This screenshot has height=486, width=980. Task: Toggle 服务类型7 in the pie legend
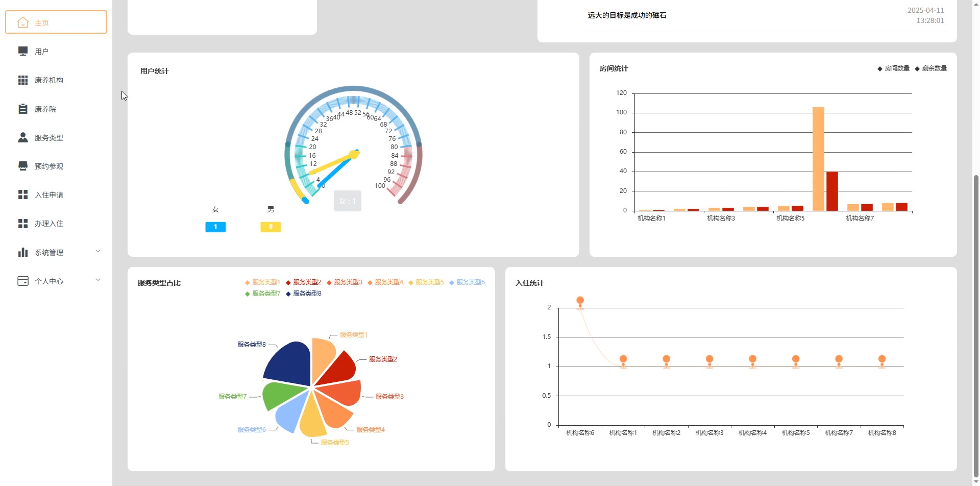click(x=262, y=294)
